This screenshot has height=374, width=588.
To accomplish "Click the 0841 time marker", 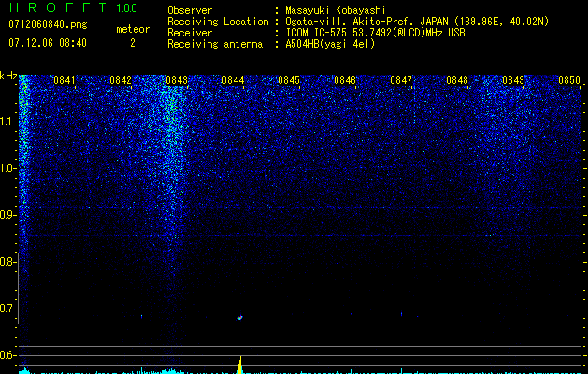I will [x=65, y=80].
